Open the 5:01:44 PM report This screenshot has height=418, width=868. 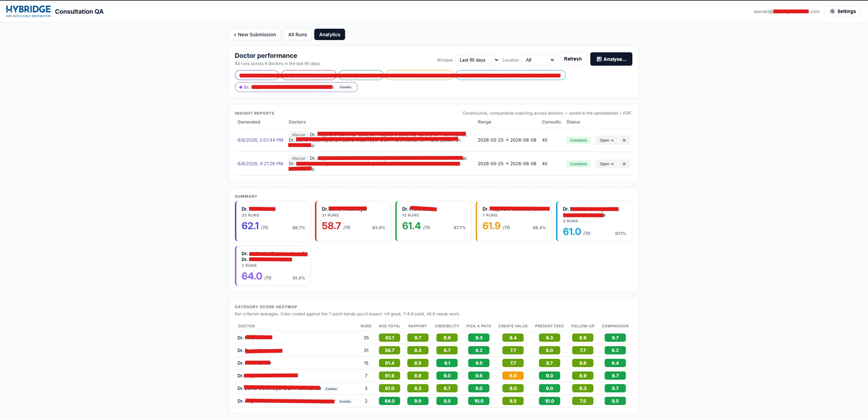pos(606,140)
